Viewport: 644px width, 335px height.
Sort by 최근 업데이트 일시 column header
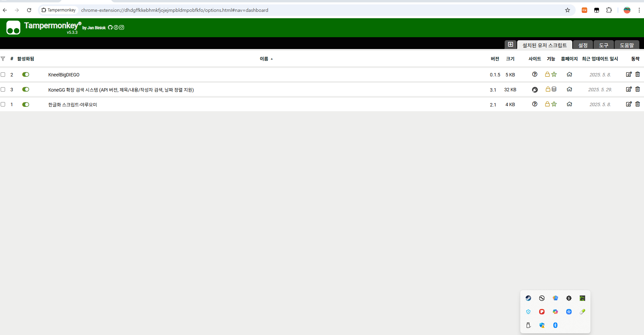pos(600,59)
